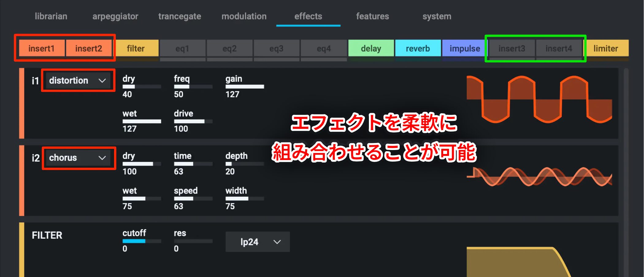Image resolution: width=644 pixels, height=277 pixels.
Task: Adjust the i1 gain slider
Action: pyautogui.click(x=245, y=87)
